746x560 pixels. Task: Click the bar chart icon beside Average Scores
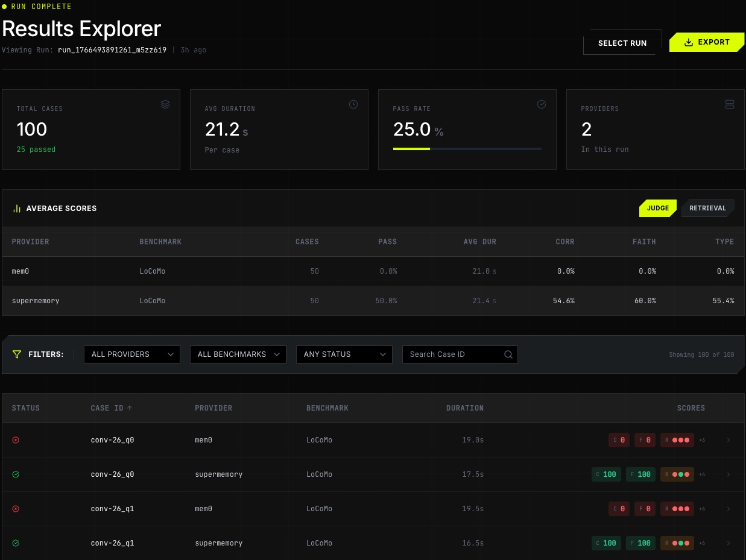[x=17, y=209]
